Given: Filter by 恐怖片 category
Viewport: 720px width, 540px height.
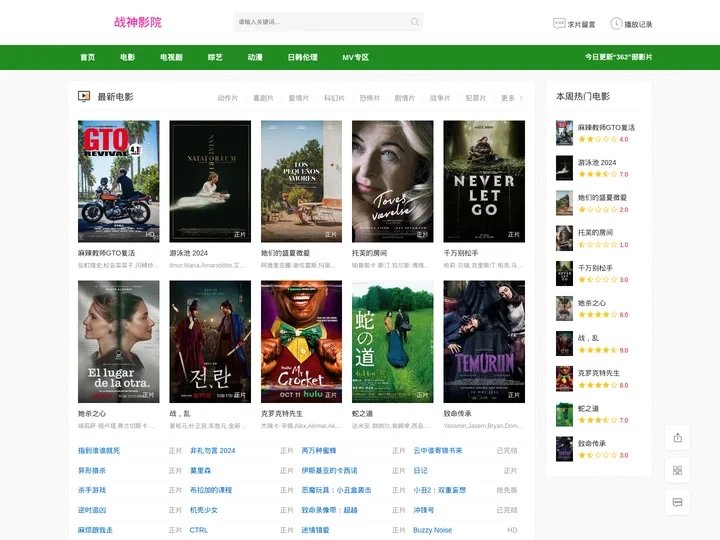Looking at the screenshot, I should coord(370,98).
